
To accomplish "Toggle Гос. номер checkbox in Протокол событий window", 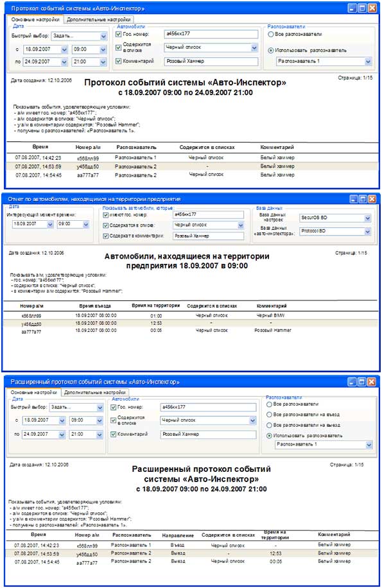I will 119,34.
